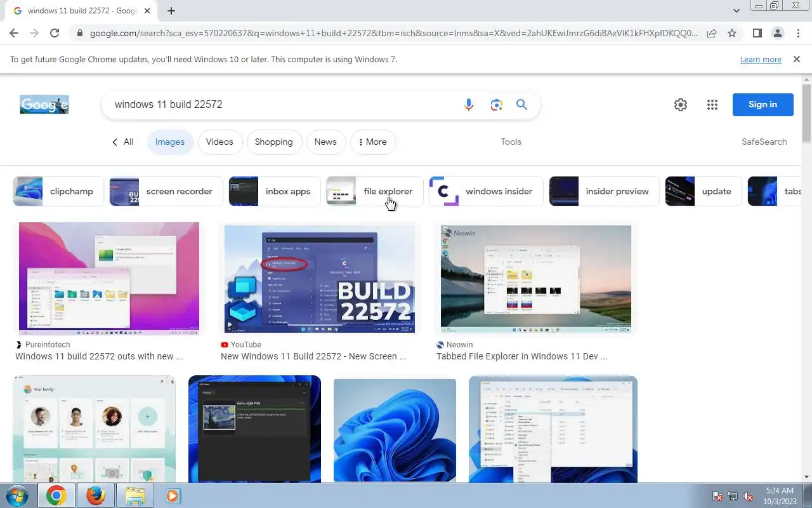Bookmark this page with the star icon
This screenshot has width=812, height=508.
click(x=732, y=33)
